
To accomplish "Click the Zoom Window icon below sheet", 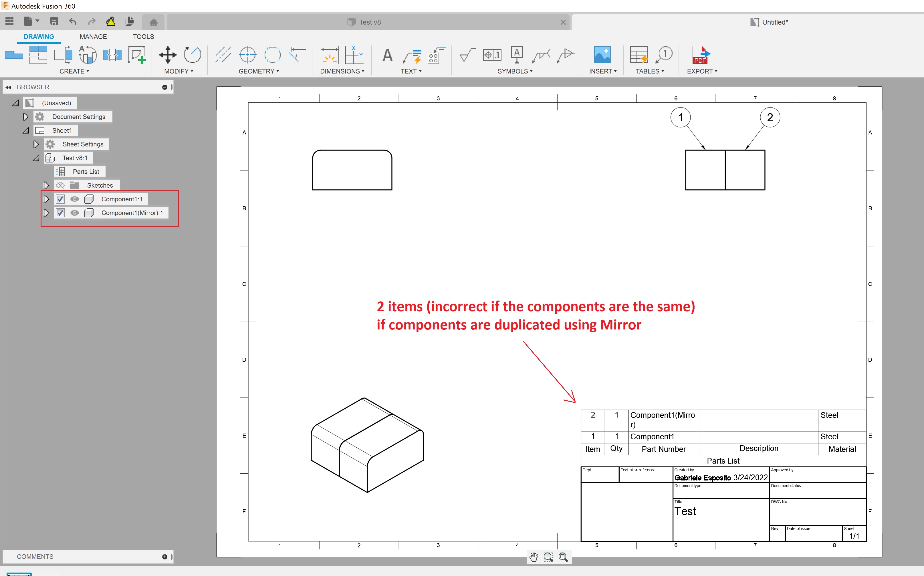I will tap(548, 557).
